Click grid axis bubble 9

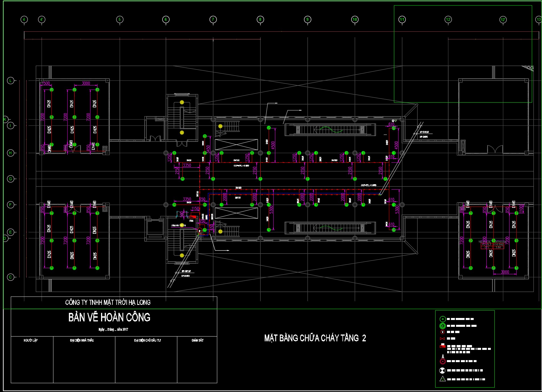point(307,20)
